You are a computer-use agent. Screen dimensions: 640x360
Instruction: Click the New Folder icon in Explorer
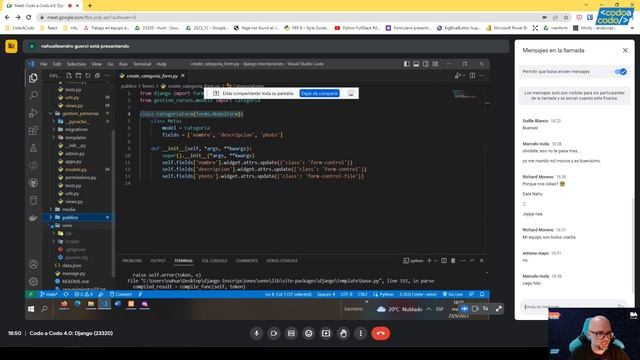(78, 76)
